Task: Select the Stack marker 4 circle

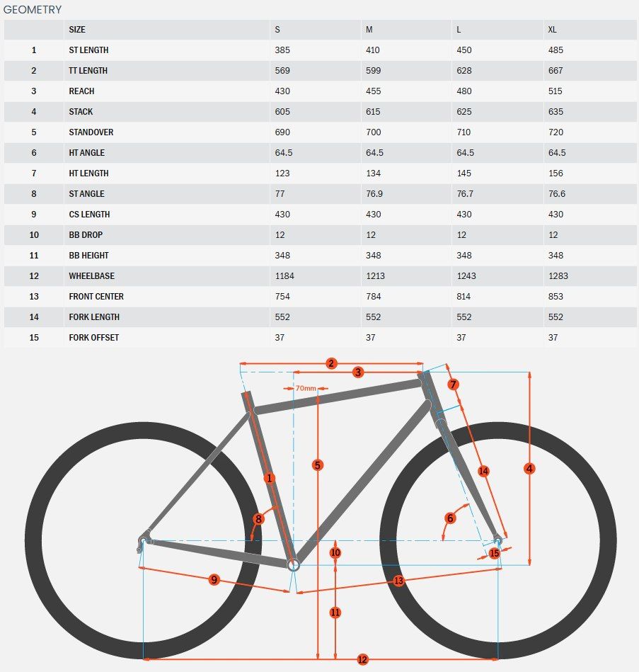Action: point(529,469)
